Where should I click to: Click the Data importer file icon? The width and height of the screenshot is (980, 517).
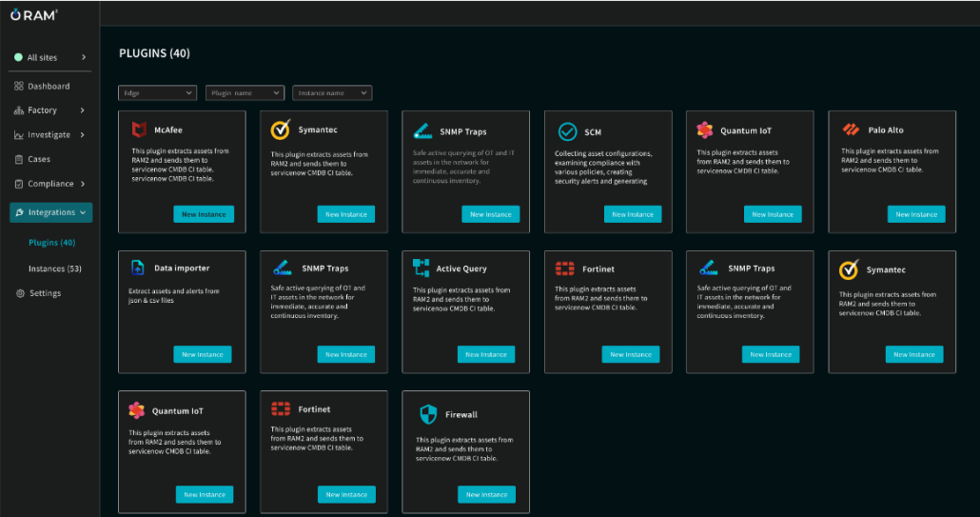(x=138, y=268)
